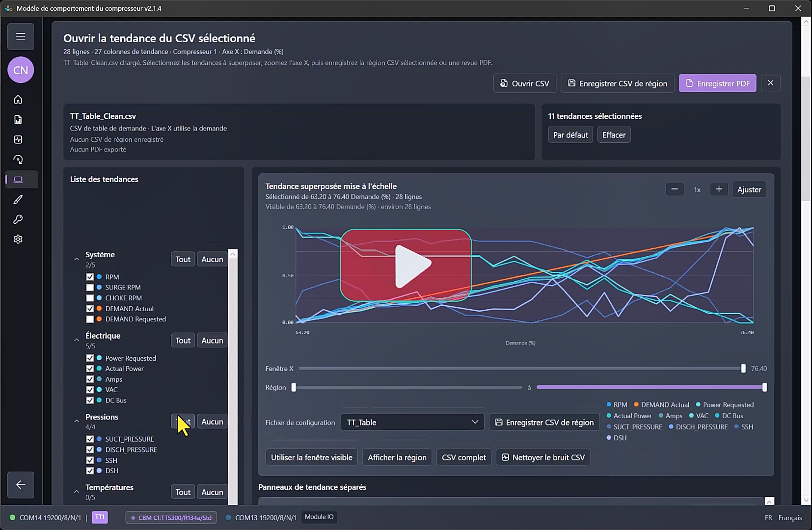Open the TT_Table configuration dropdown

(412, 423)
